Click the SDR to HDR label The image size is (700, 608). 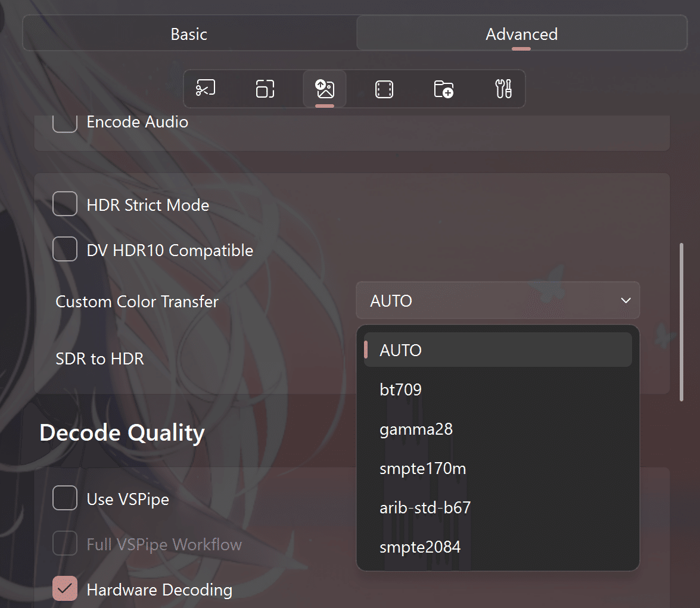click(100, 358)
